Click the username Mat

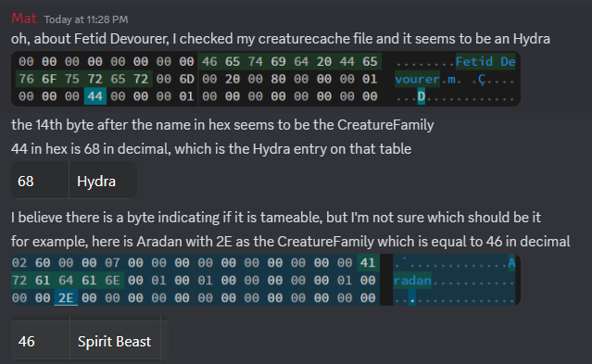(x=24, y=19)
